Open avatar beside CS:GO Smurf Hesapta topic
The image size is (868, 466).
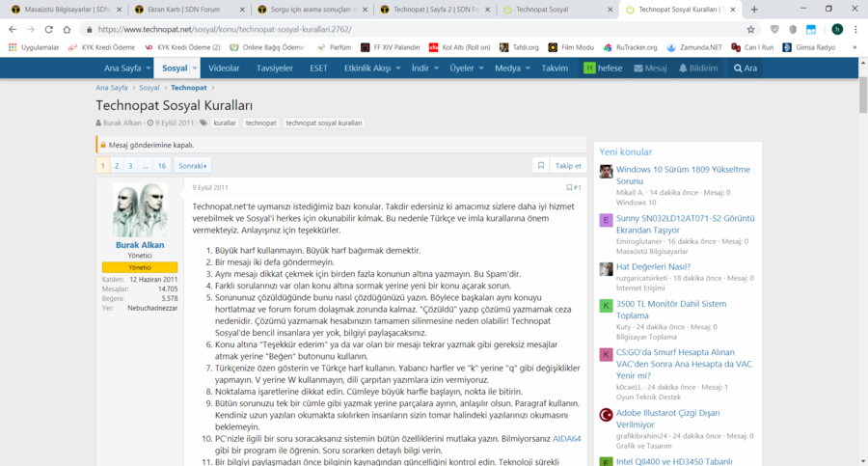tap(607, 355)
